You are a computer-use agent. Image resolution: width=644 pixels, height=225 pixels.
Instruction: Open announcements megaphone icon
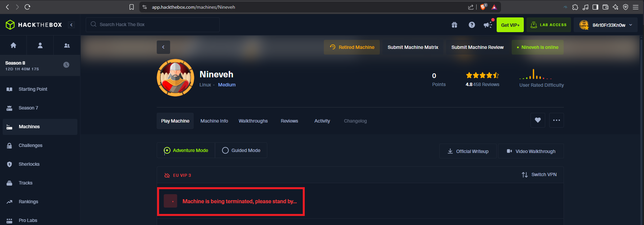point(488,25)
